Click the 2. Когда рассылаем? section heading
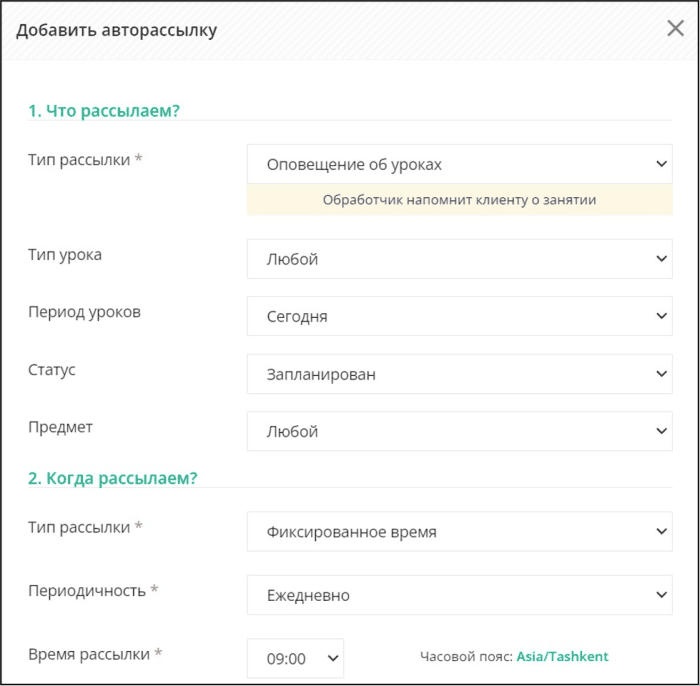The image size is (700, 686). coord(112,478)
